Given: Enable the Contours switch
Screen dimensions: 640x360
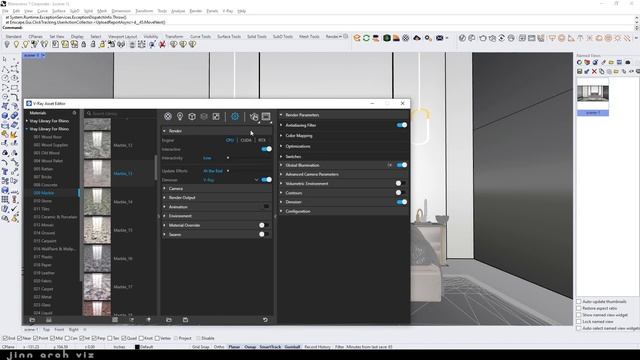Looking at the screenshot, I should [400, 193].
